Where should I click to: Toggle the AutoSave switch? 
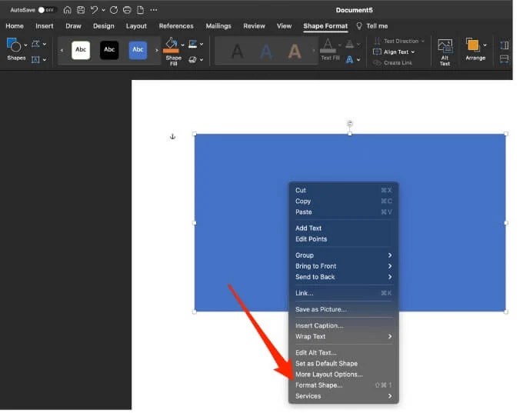click(x=46, y=10)
